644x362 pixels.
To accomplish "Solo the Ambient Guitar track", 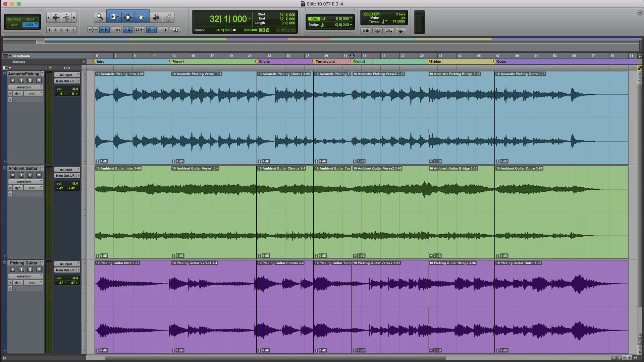I will [x=30, y=175].
